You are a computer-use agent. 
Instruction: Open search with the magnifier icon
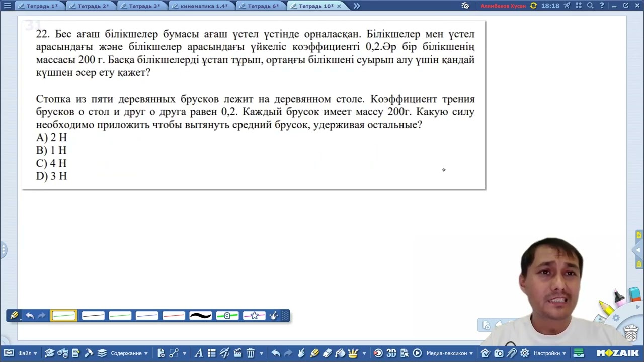click(590, 6)
